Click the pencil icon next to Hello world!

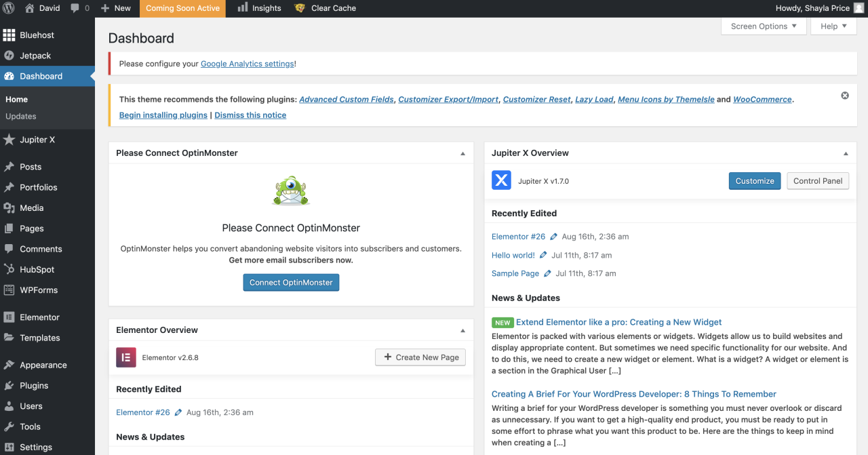point(542,256)
